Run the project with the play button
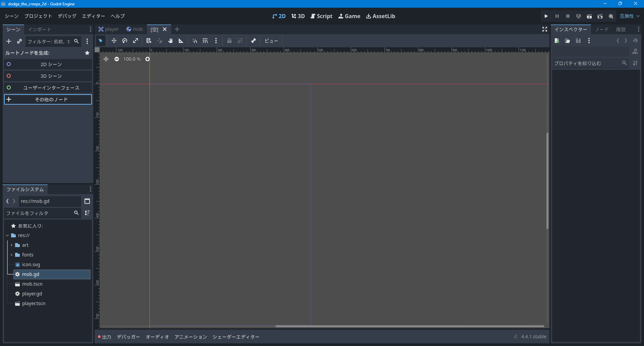 [x=546, y=16]
